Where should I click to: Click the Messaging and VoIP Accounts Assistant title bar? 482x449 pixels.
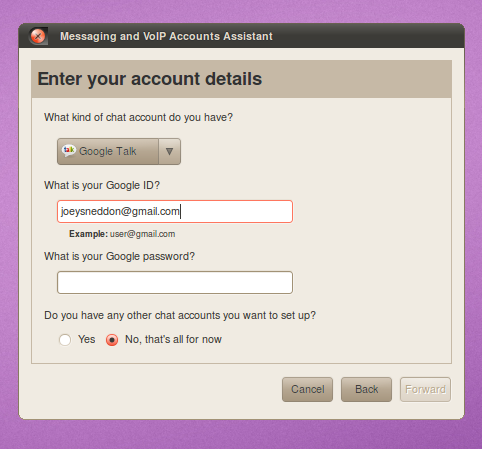tap(241, 36)
